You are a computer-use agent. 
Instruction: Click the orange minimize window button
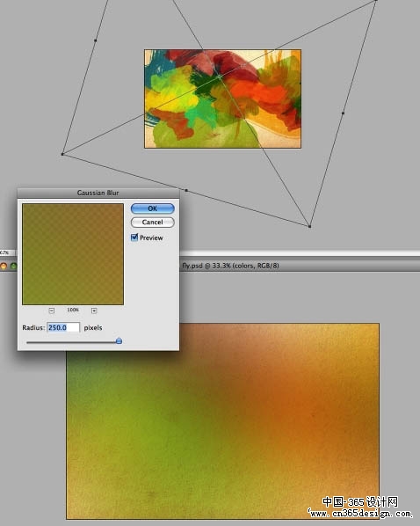pyautogui.click(x=4, y=267)
